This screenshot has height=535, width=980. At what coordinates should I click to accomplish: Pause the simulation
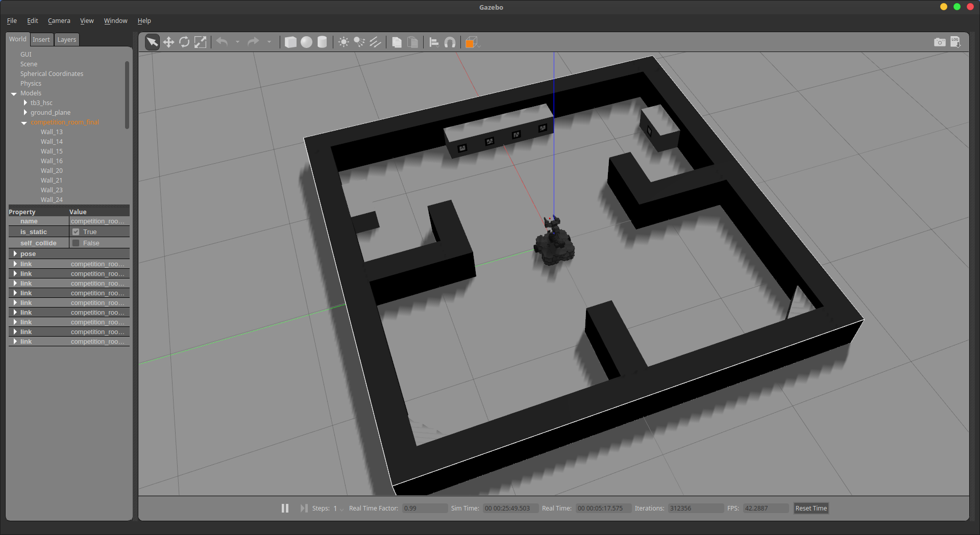pos(285,508)
